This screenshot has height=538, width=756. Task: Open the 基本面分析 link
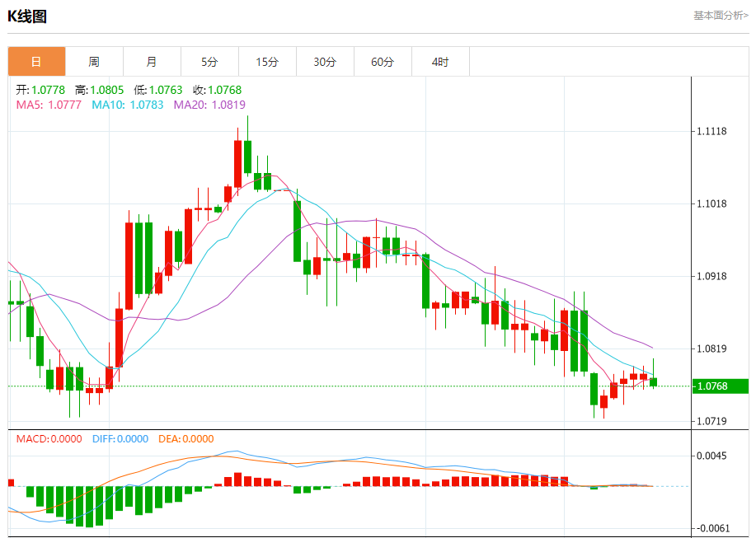coord(720,15)
